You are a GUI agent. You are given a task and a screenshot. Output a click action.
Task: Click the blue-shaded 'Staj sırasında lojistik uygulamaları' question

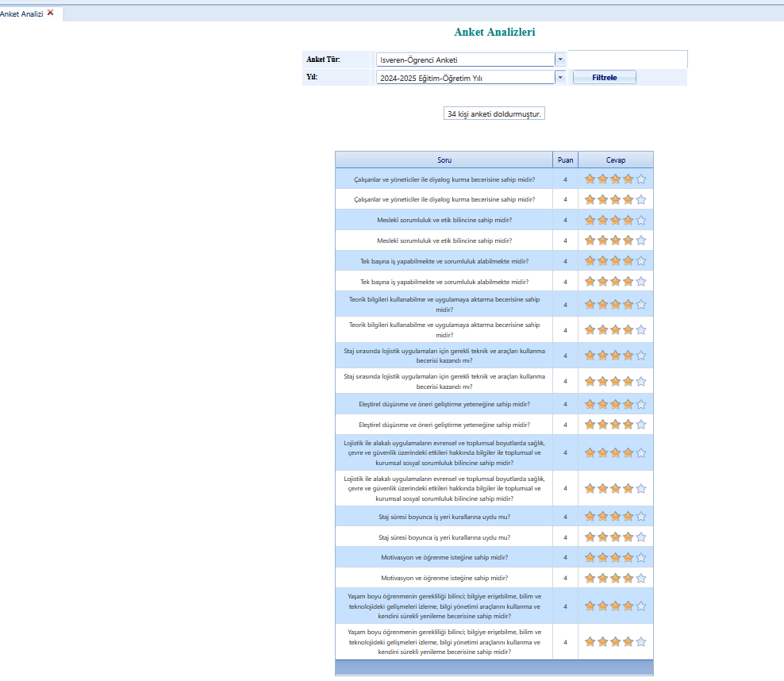pyautogui.click(x=444, y=356)
